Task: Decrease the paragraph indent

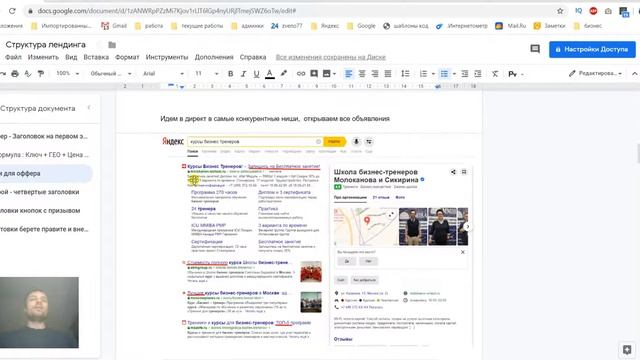Action: (x=464, y=74)
